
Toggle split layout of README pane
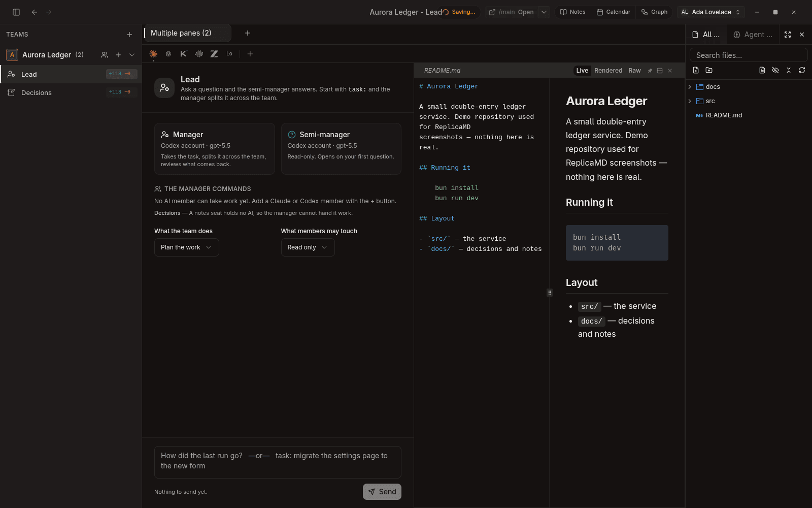point(660,71)
